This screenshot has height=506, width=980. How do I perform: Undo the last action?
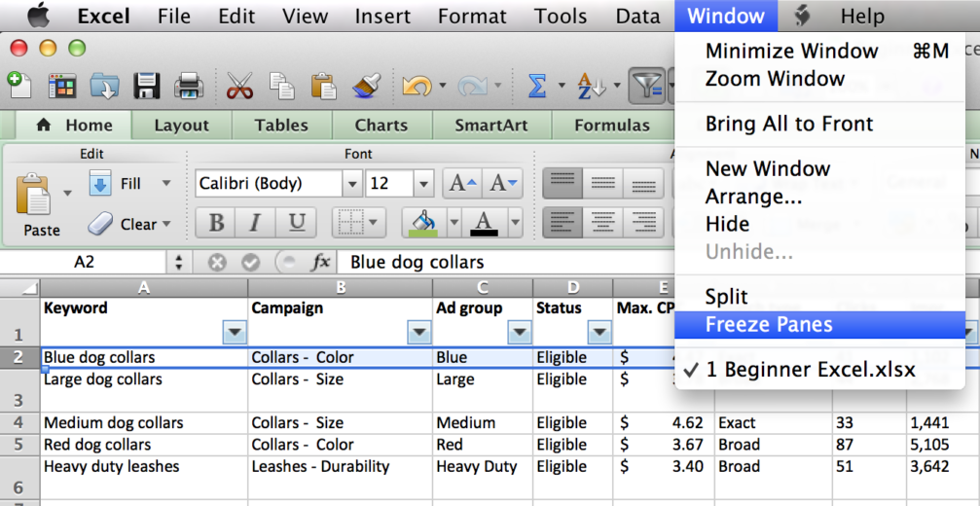pyautogui.click(x=417, y=87)
